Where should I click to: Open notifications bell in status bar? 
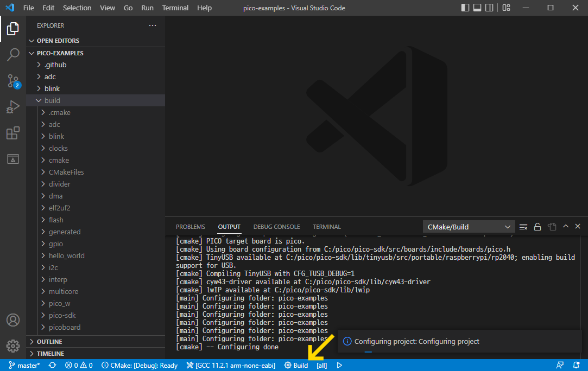tap(577, 366)
